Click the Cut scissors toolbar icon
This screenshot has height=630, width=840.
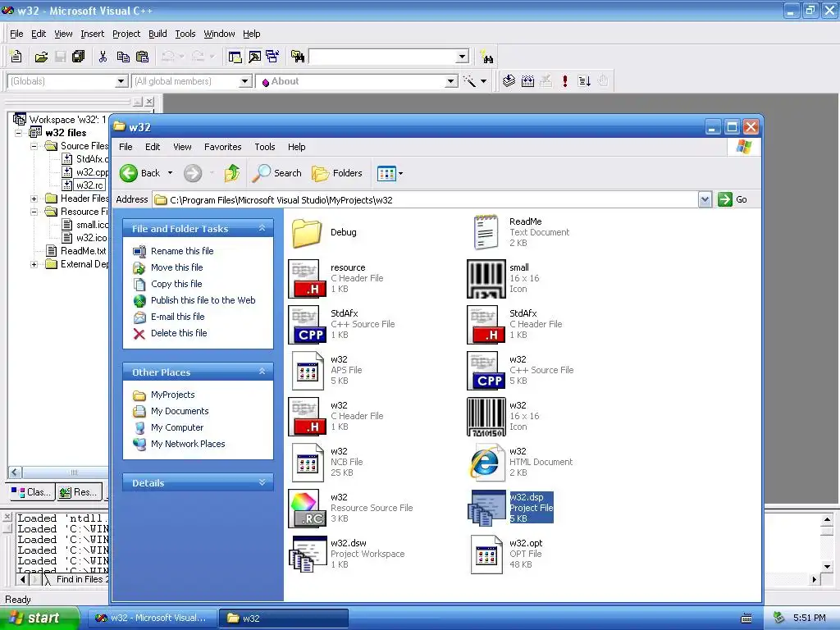click(103, 57)
